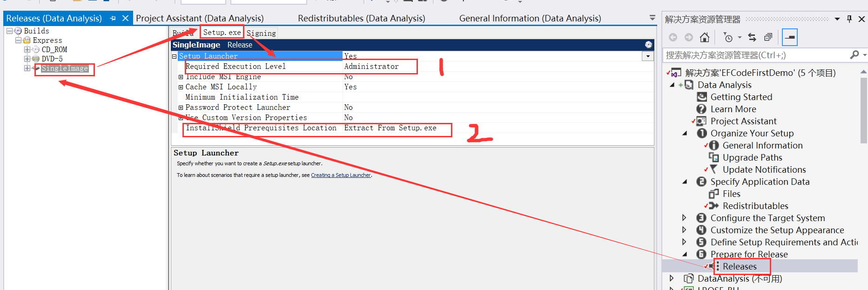The height and width of the screenshot is (290, 868).
Task: Switch to the Build tab
Action: pos(183,33)
